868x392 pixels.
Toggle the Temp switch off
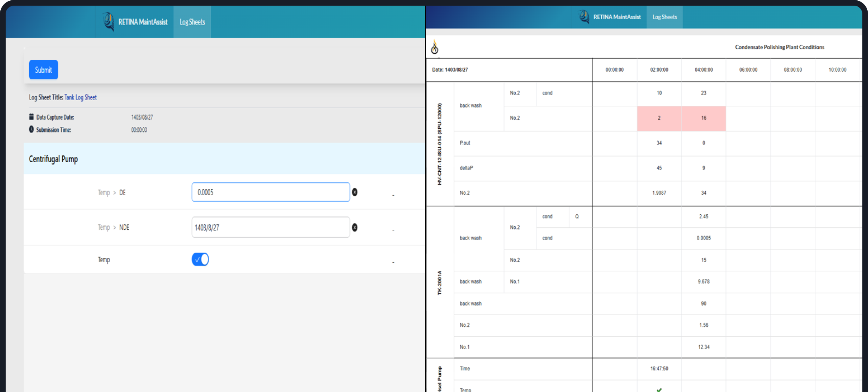(x=200, y=259)
